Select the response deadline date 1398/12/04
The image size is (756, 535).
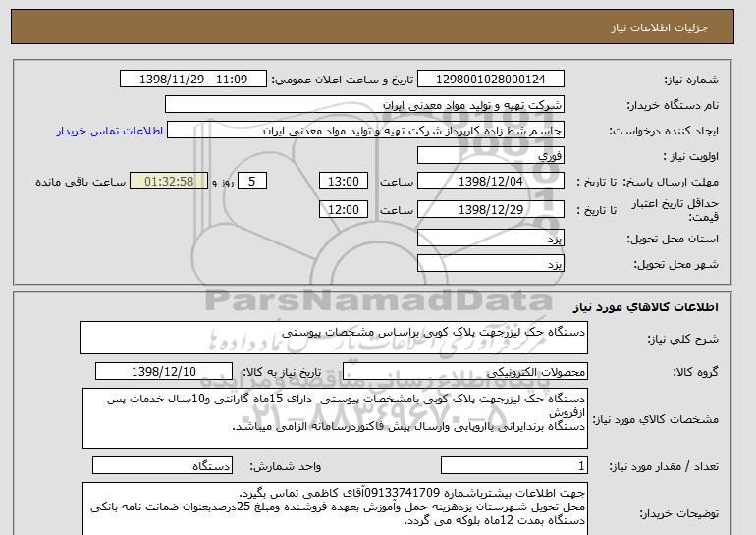click(490, 182)
